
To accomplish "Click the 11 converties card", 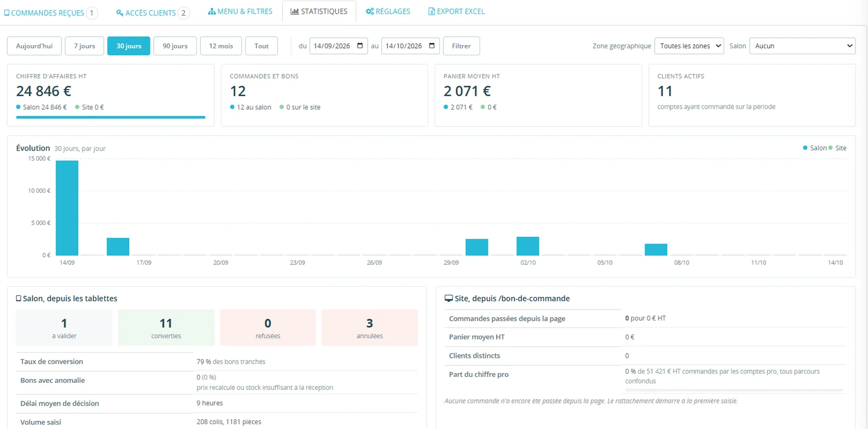I will pos(166,327).
